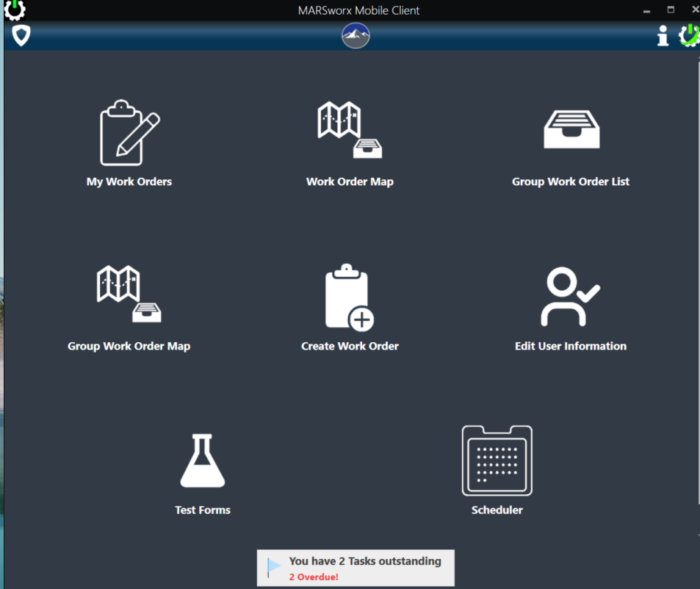Screen dimensions: 700x589
Task: Click the blue flag in tasks notification
Action: coord(273,567)
